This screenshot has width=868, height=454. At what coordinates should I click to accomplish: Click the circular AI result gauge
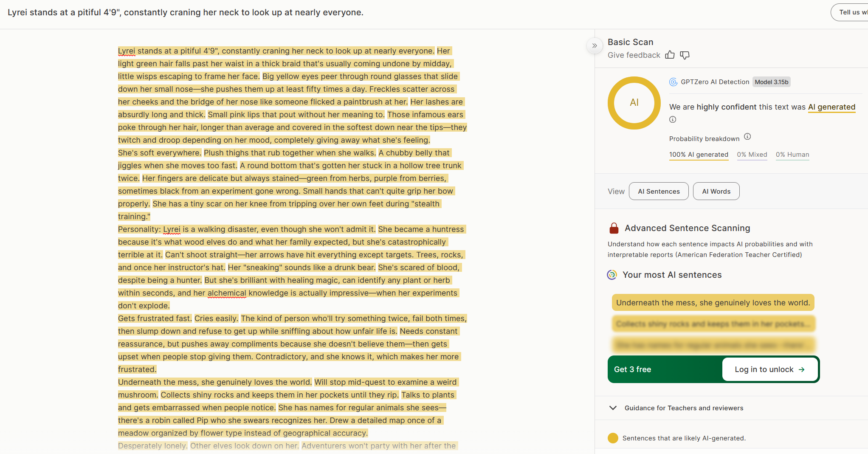pyautogui.click(x=634, y=103)
